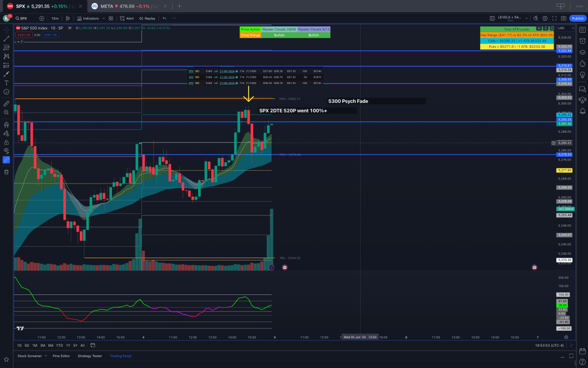588x368 pixels.
Task: Start bar Replay mode
Action: pos(147,18)
